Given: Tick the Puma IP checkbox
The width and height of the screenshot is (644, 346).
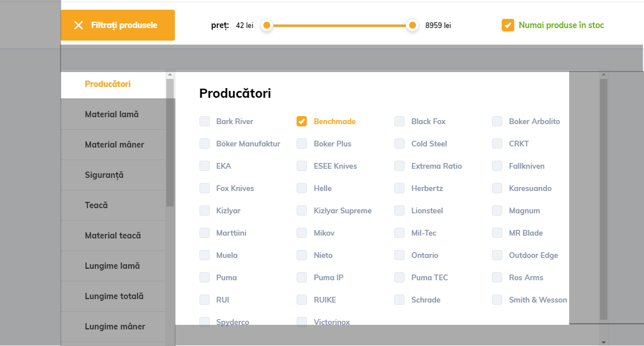Looking at the screenshot, I should (x=302, y=277).
